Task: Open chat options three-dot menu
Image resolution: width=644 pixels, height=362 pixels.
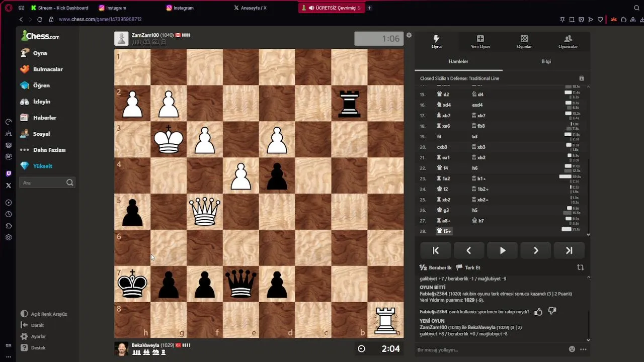Action: (583, 349)
